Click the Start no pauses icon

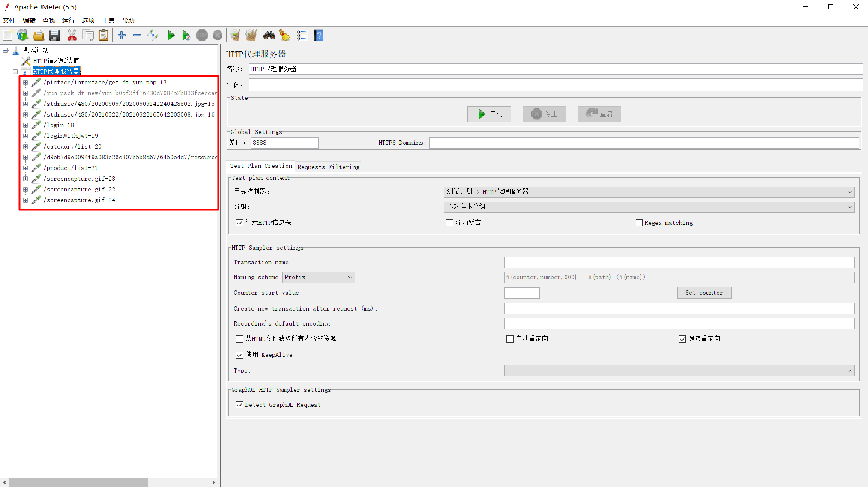pyautogui.click(x=186, y=36)
